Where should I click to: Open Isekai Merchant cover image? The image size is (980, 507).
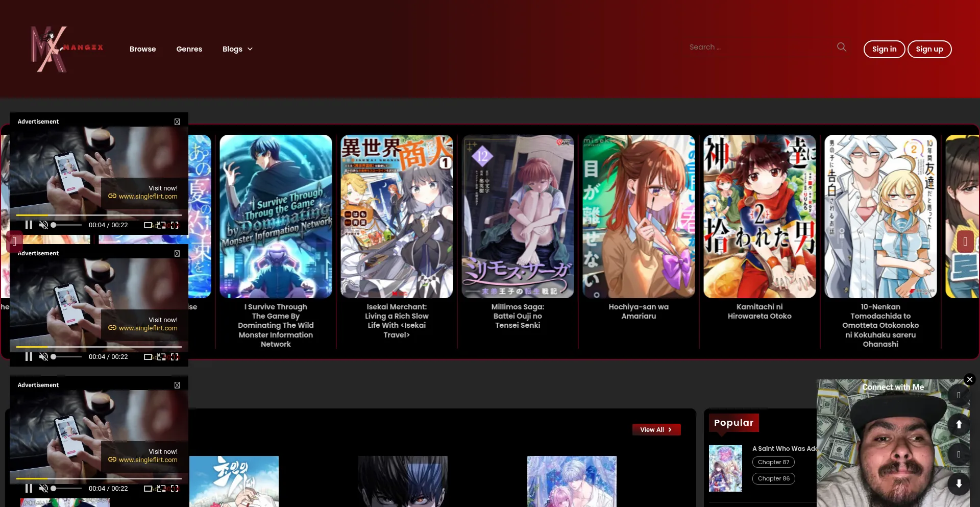pos(397,216)
